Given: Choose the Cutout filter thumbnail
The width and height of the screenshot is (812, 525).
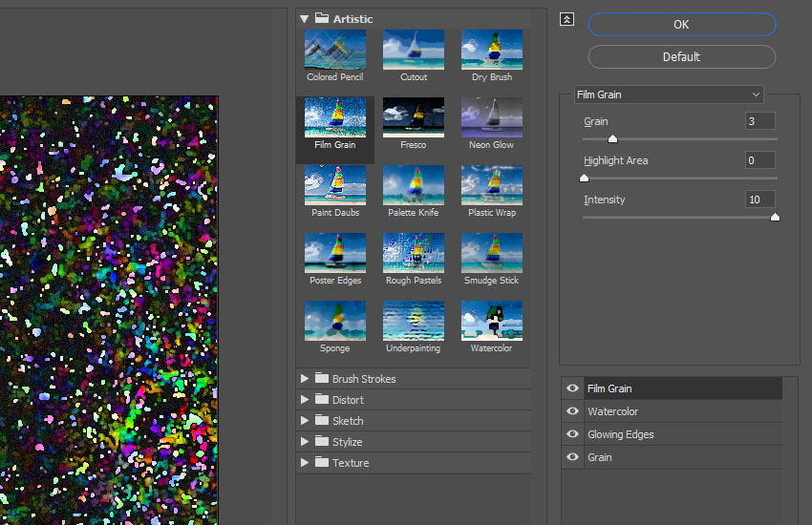Looking at the screenshot, I should point(414,50).
